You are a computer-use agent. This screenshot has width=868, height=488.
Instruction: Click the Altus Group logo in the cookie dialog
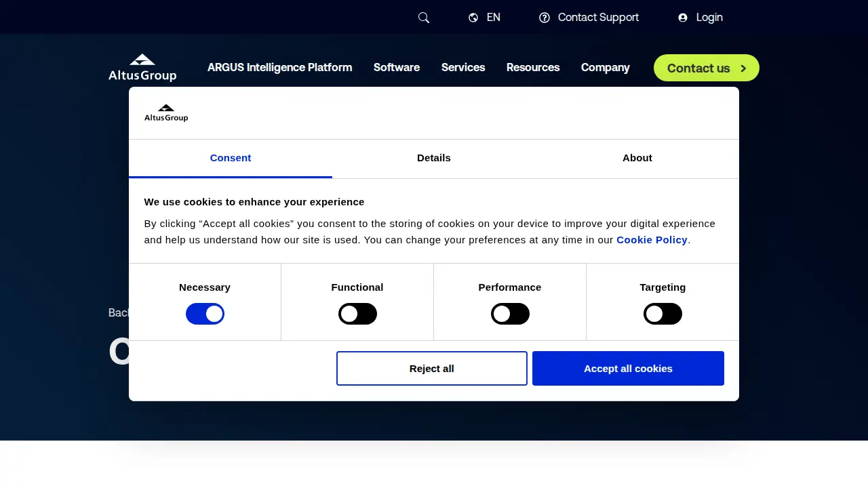click(166, 113)
